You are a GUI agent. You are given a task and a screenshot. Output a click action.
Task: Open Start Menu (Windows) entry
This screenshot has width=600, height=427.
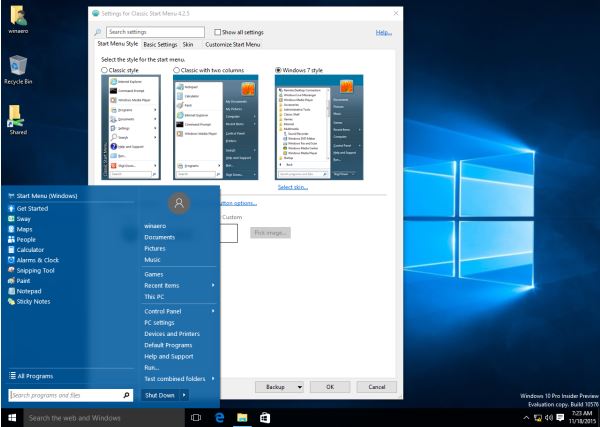[42, 196]
